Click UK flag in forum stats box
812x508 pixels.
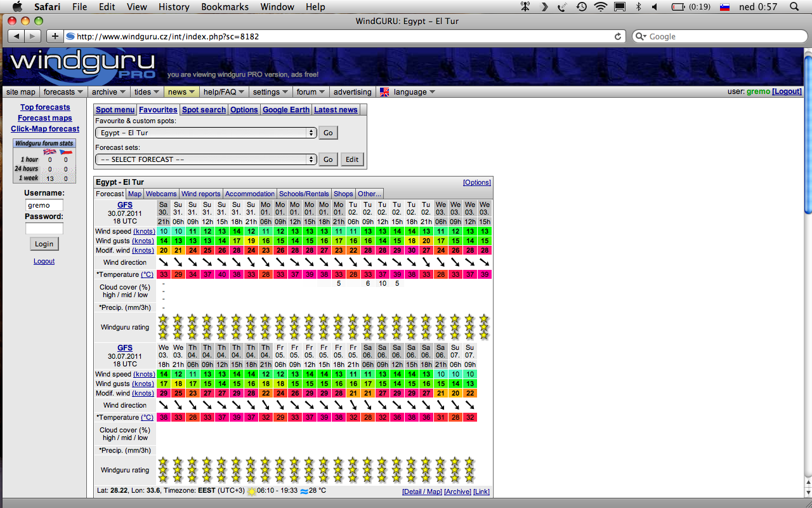pos(49,152)
